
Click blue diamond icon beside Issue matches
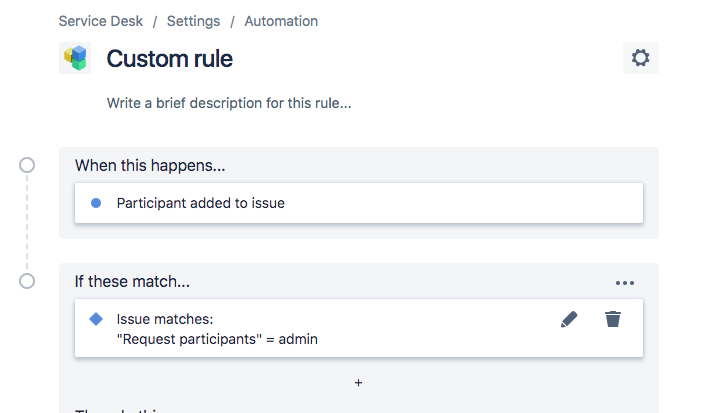(x=96, y=319)
